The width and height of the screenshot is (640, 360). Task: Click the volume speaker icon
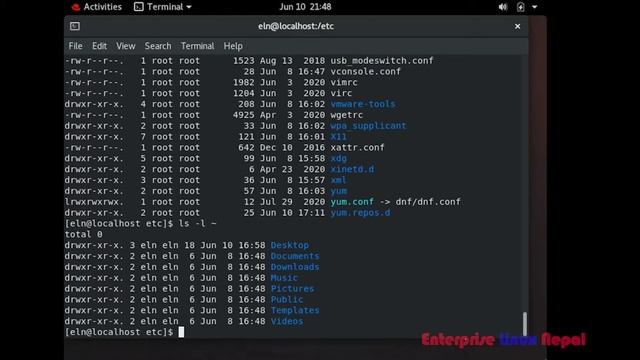tap(503, 7)
